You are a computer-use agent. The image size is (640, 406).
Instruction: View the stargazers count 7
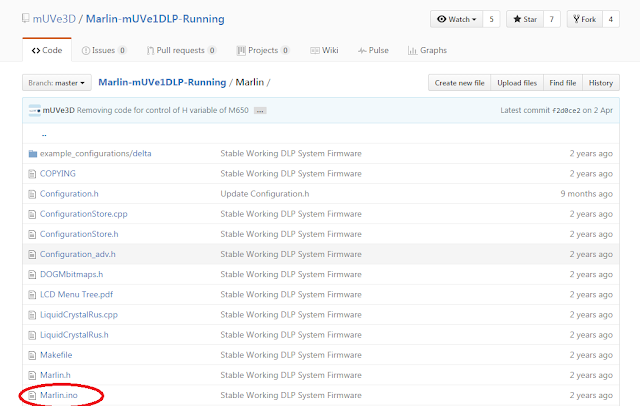click(552, 19)
